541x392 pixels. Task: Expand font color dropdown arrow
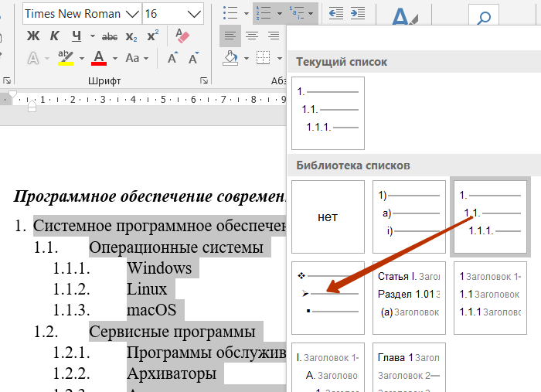[x=115, y=58]
